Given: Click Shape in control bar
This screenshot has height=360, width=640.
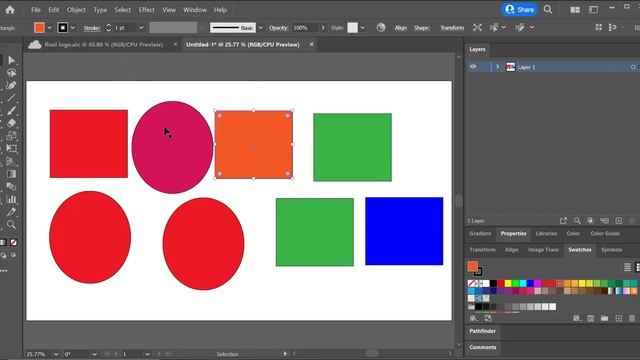Looking at the screenshot, I should (x=422, y=28).
